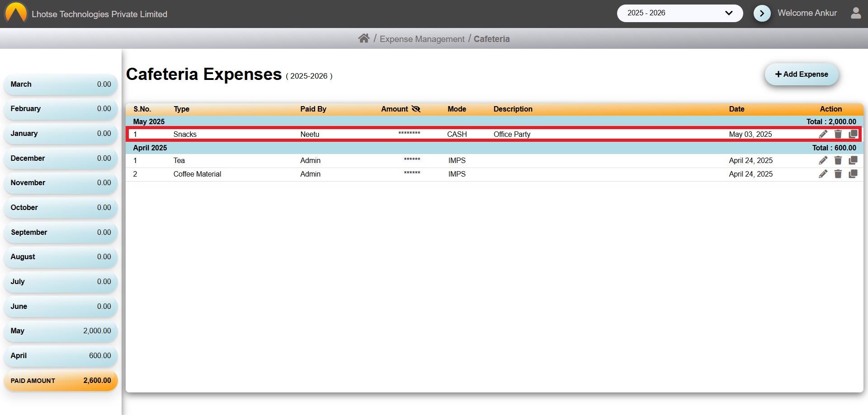Click the Paid By column header
Screen dimensions: 868x415
[x=313, y=109]
